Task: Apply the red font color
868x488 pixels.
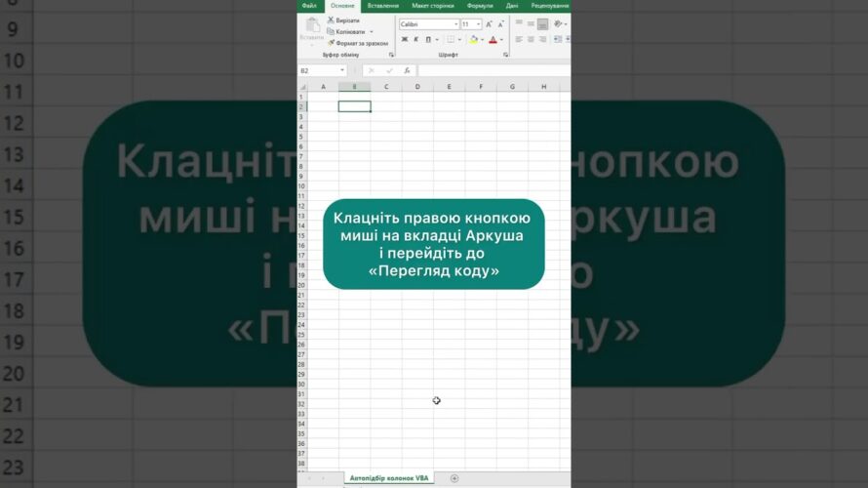Action: pos(493,39)
